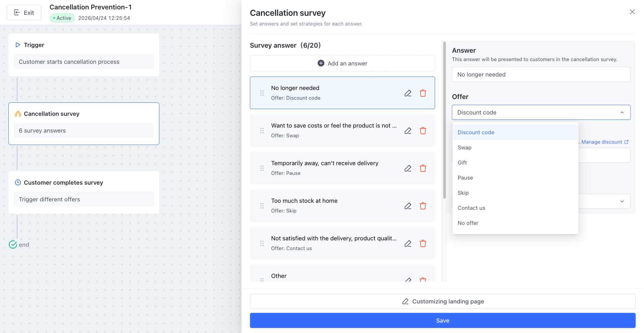Viewport: 644px width, 333px height.
Task: Delete the 'No longer needed' answer
Action: coord(423,93)
